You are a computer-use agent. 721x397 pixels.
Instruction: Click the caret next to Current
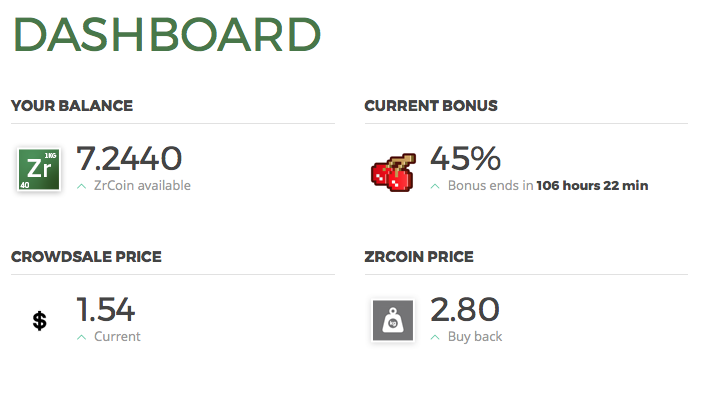pyautogui.click(x=81, y=337)
